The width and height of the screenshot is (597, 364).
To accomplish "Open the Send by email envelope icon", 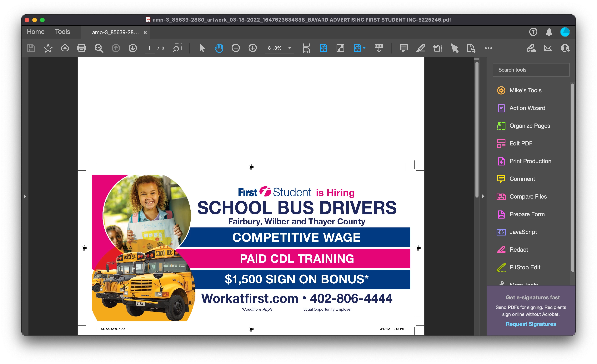I will pos(548,48).
